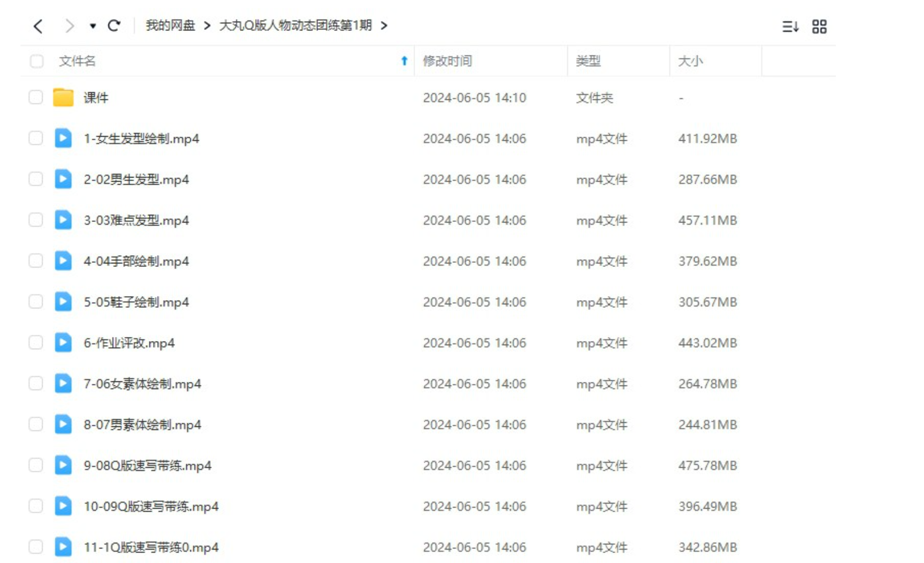Go back with the left arrow

(x=39, y=26)
